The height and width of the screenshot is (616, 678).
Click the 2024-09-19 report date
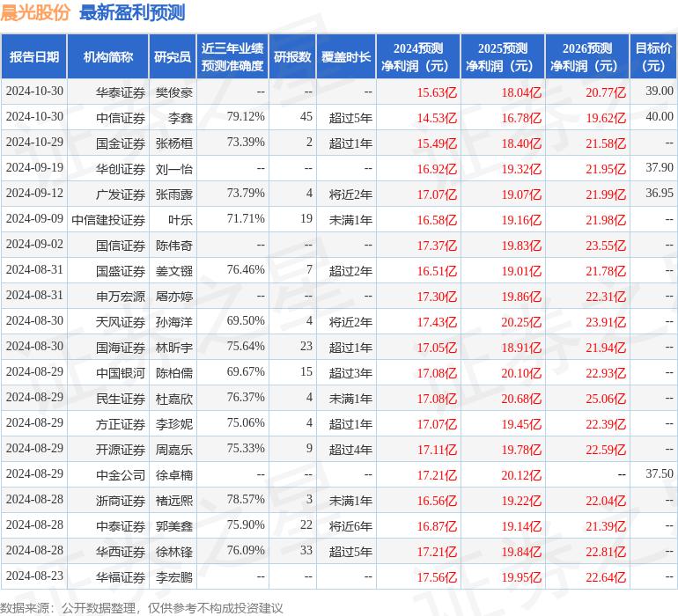[34, 167]
